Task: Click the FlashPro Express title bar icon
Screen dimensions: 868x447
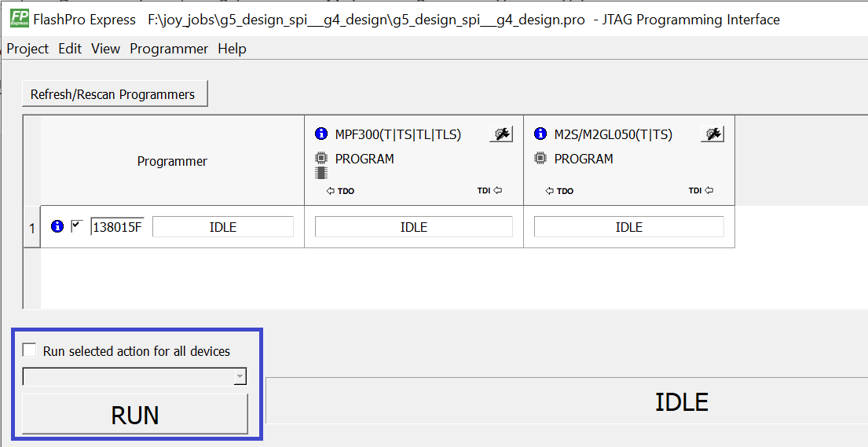Action: click(x=19, y=19)
